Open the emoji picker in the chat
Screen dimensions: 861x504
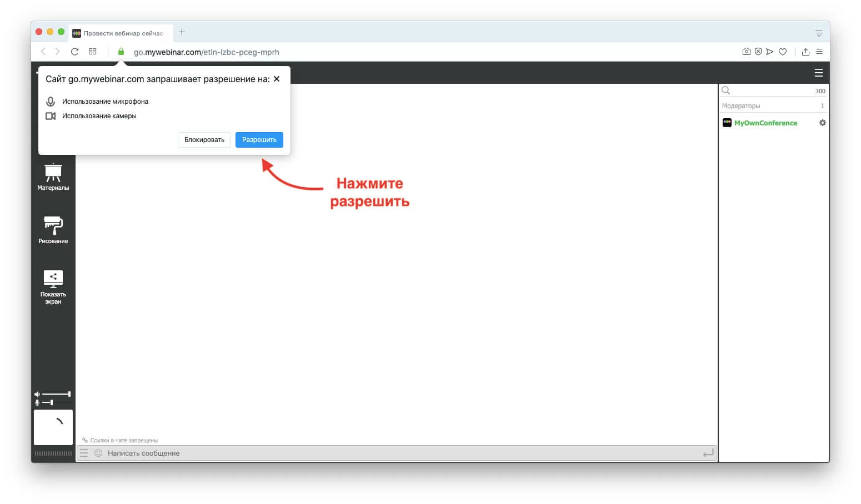click(98, 453)
